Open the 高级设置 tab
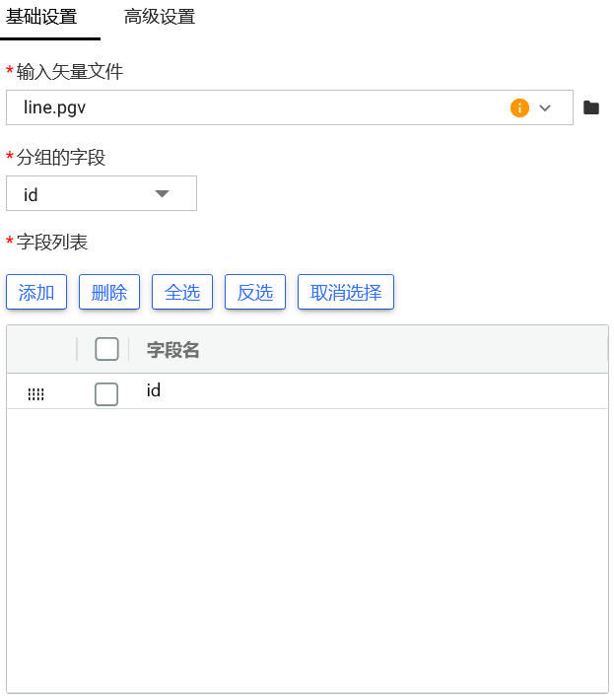This screenshot has height=700, width=614. click(159, 17)
